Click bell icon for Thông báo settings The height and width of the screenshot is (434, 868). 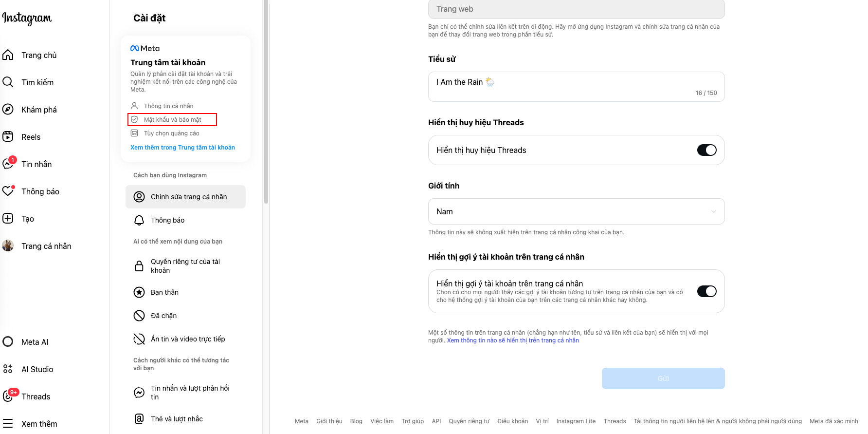tap(139, 220)
